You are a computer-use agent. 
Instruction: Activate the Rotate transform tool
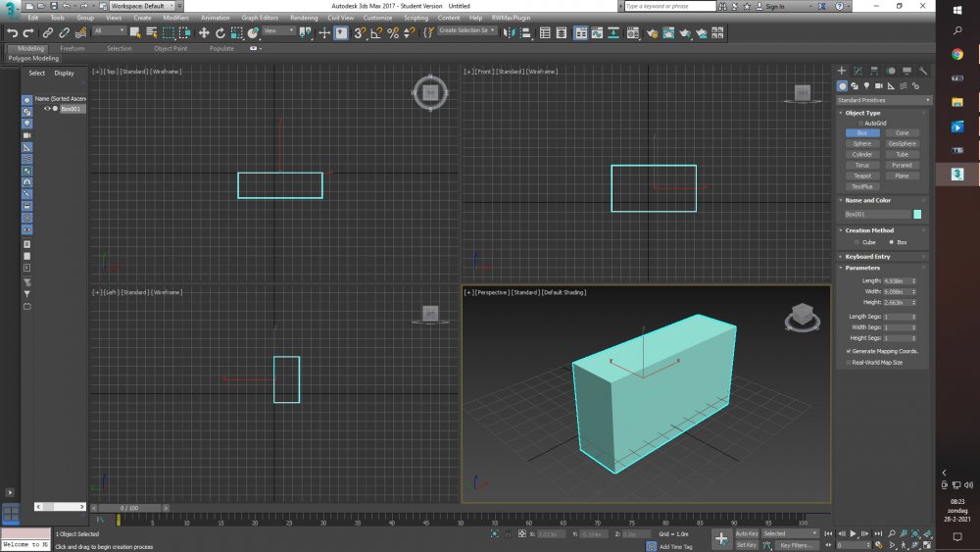220,32
